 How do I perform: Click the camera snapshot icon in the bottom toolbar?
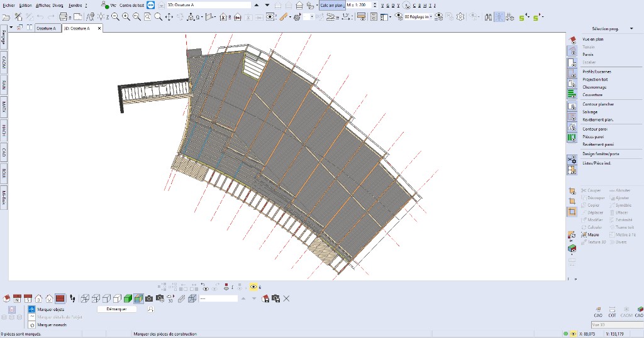148,298
